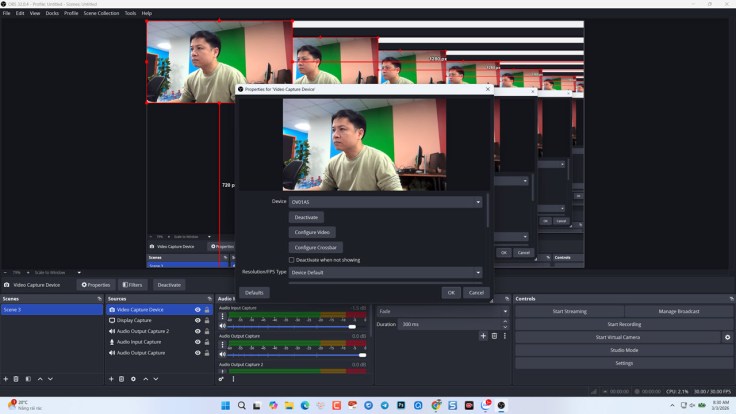
Task: Open Docks menu
Action: (52, 13)
